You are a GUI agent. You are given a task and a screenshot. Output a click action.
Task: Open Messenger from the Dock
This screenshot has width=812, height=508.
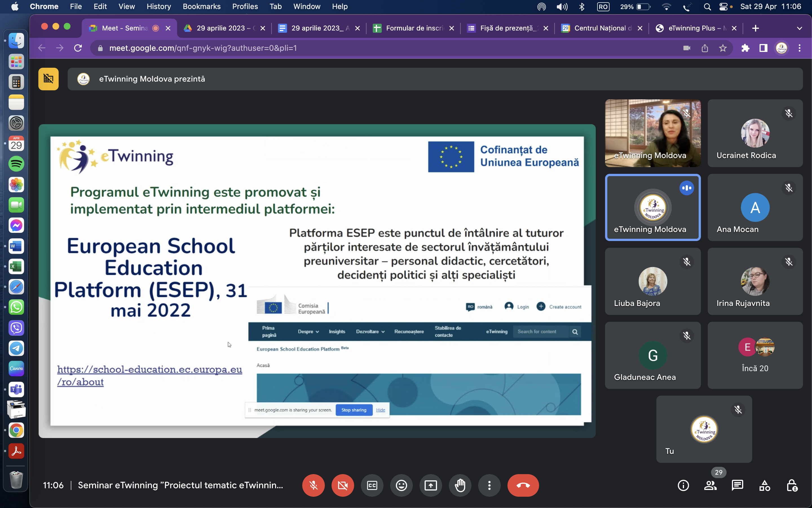[16, 225]
